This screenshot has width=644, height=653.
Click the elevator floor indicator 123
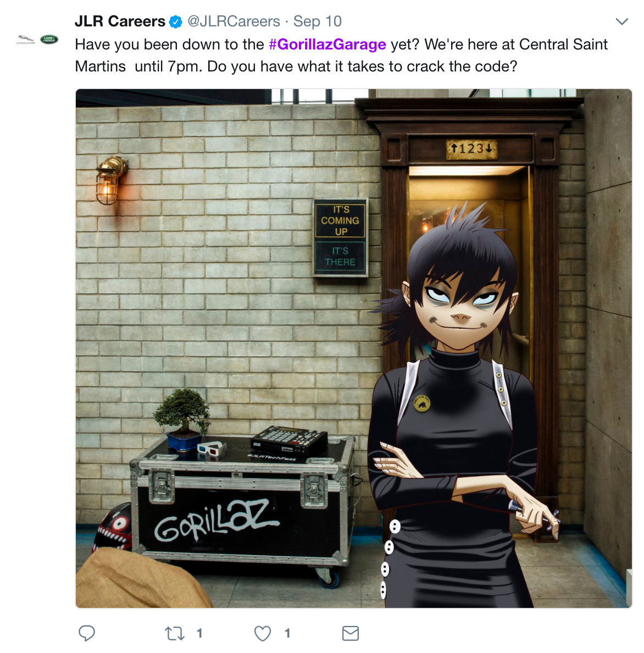471,149
